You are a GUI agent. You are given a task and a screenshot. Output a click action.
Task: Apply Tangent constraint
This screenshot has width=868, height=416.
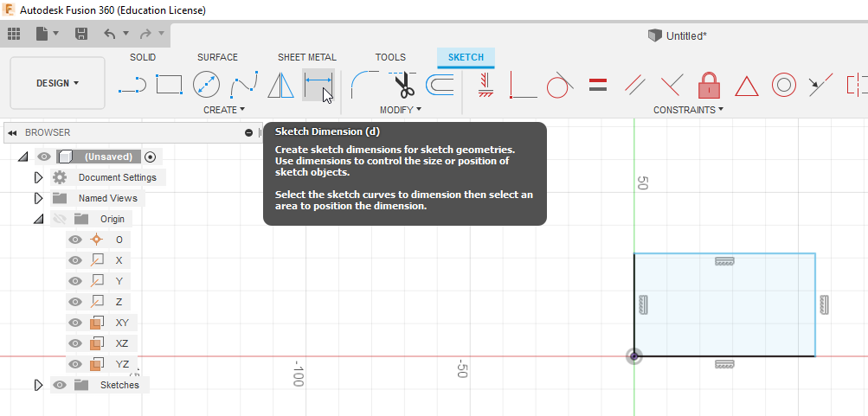tap(560, 85)
